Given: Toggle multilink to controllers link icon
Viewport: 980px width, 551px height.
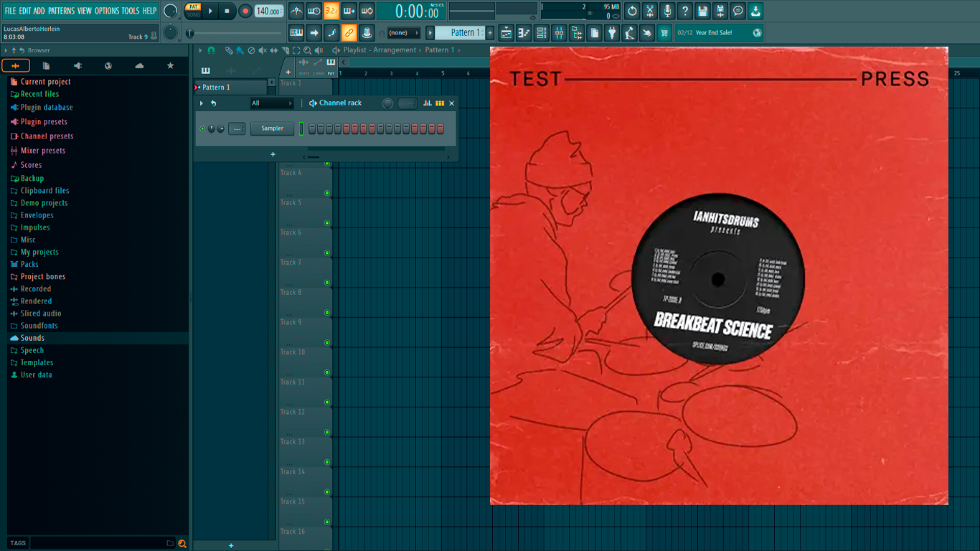Looking at the screenshot, I should (x=349, y=32).
